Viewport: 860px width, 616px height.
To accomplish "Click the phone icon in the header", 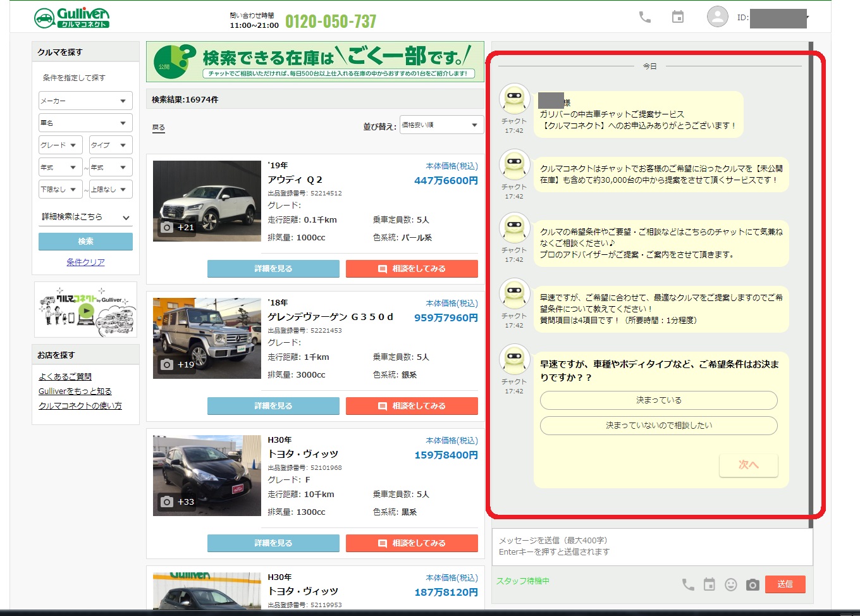I will [644, 17].
